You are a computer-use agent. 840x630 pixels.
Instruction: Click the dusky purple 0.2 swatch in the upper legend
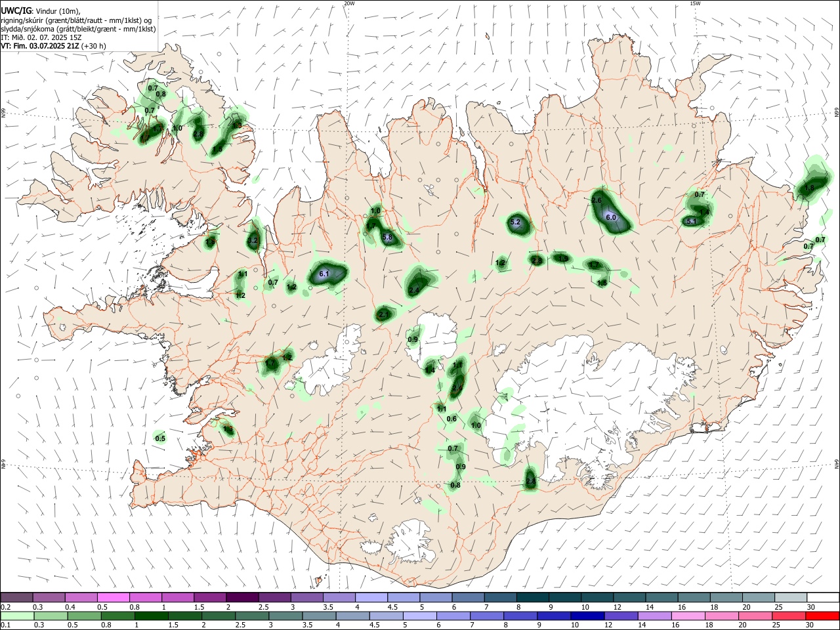click(x=16, y=597)
